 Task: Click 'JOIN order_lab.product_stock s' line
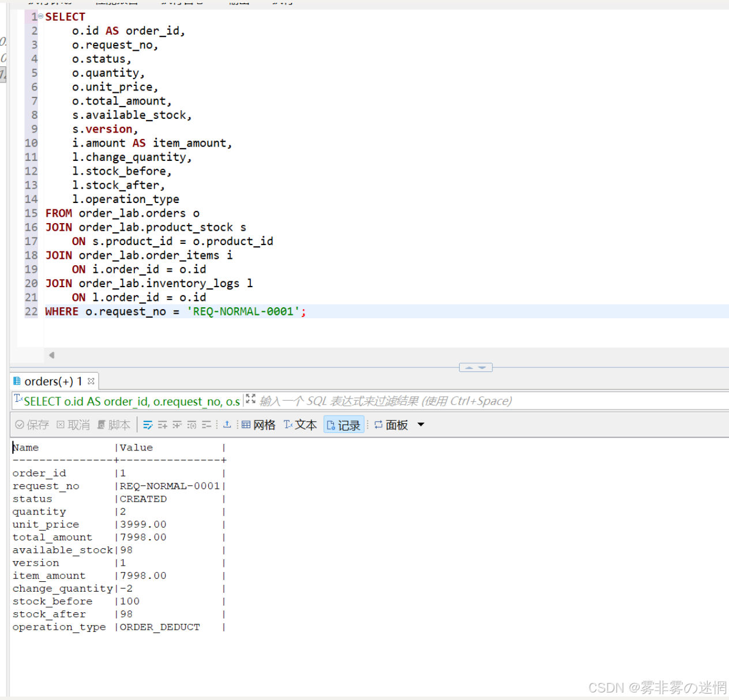[x=146, y=227]
